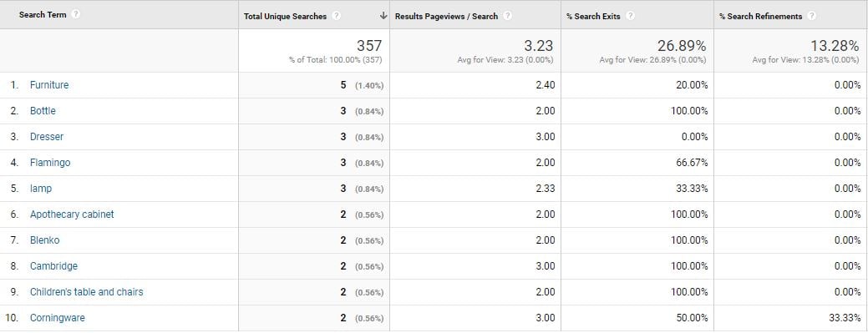Open the Dresser search term
868x333 pixels.
[47, 137]
